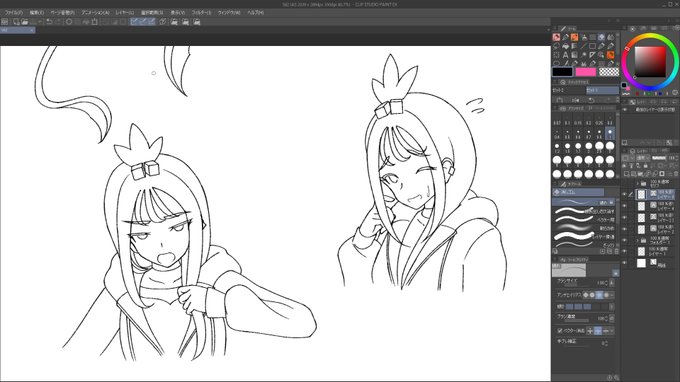Switch to the unselected セット tab beside it
Viewport: 680px width, 382px height.
[569, 90]
